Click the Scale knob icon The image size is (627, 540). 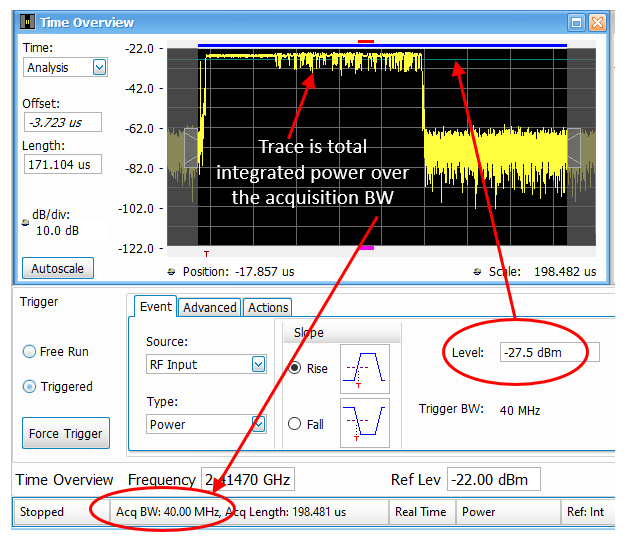tap(477, 272)
